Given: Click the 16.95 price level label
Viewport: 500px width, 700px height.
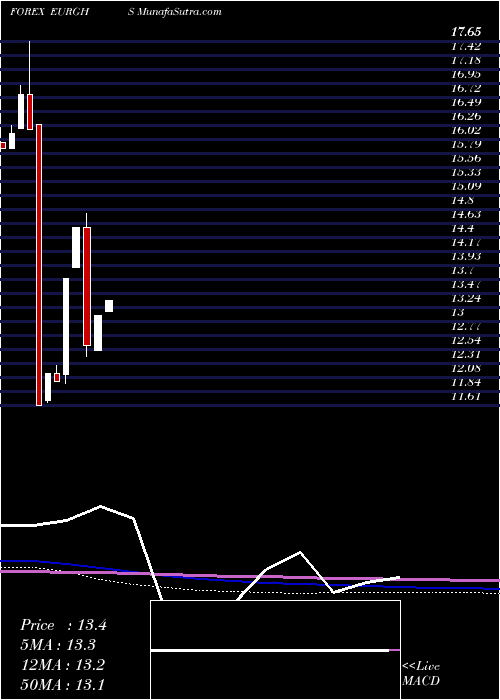Looking at the screenshot, I should pyautogui.click(x=466, y=74).
